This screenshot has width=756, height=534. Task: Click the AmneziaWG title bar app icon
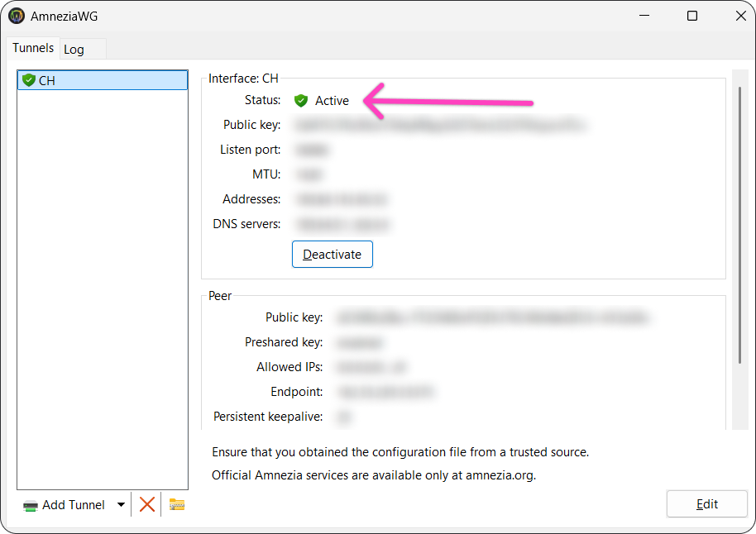tap(17, 16)
